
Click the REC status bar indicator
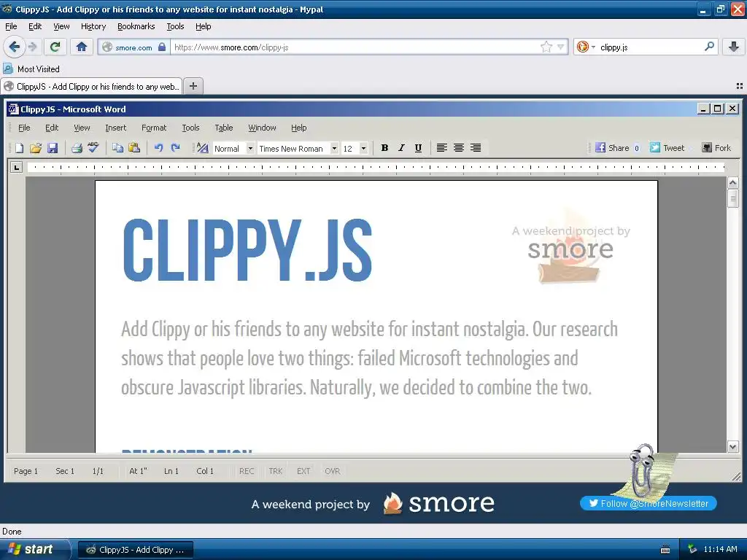click(247, 471)
